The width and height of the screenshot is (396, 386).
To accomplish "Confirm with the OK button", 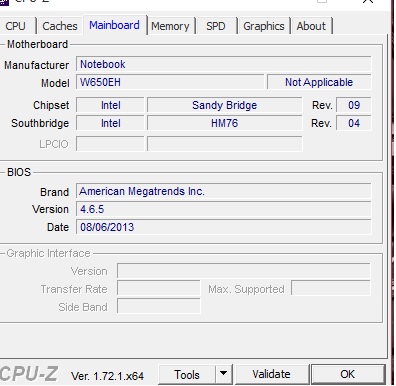I will click(348, 374).
